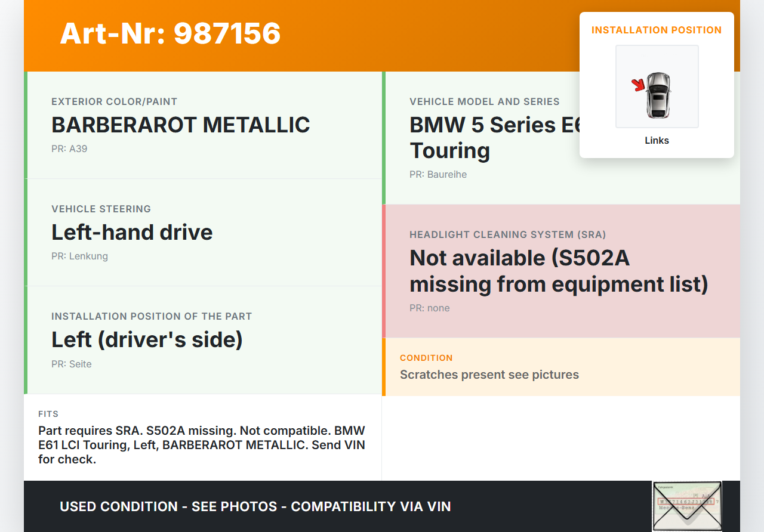Click the orange CONDITION label
The width and height of the screenshot is (764, 532).
coord(426,358)
